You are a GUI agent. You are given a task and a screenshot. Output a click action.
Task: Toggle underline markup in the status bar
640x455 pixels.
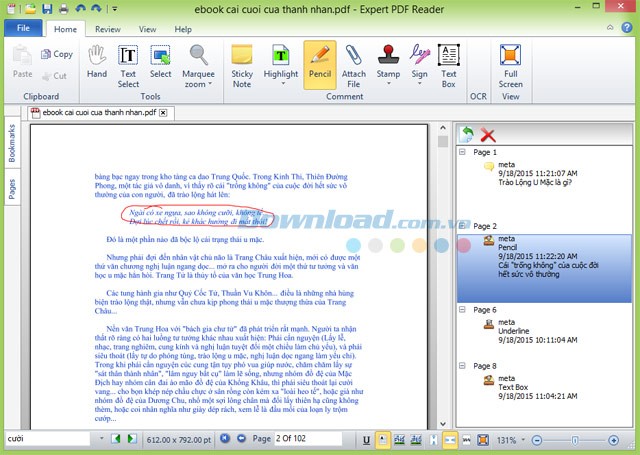click(367, 439)
